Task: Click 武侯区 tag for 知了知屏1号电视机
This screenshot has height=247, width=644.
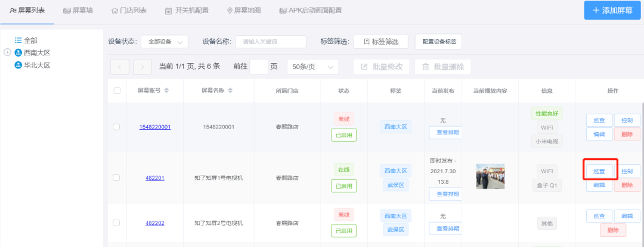Action: coord(395,185)
